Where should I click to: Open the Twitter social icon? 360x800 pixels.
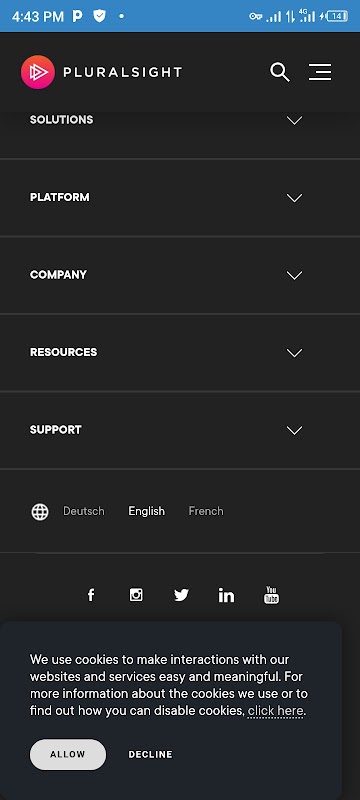(181, 595)
